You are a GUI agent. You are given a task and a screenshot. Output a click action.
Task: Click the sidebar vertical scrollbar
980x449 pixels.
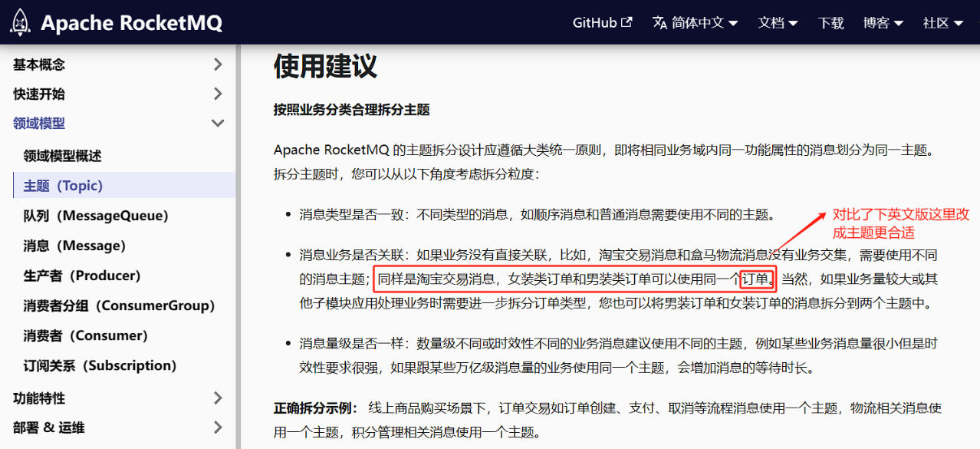click(x=238, y=246)
